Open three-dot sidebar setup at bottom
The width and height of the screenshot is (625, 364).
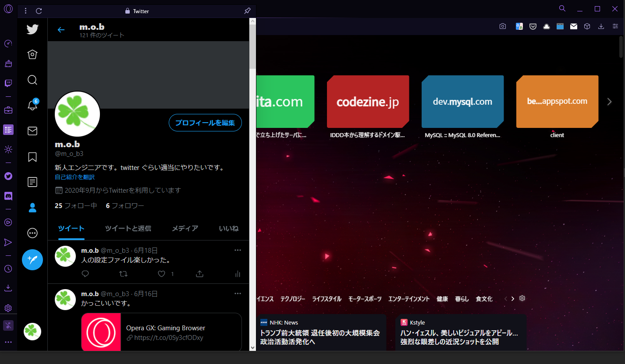point(8,342)
